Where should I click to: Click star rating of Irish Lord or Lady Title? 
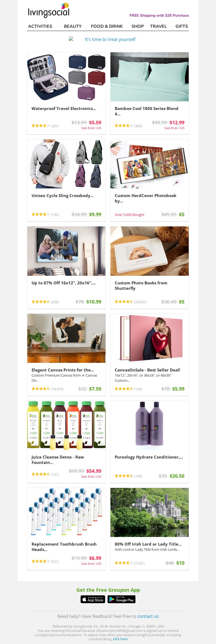[x=124, y=563]
